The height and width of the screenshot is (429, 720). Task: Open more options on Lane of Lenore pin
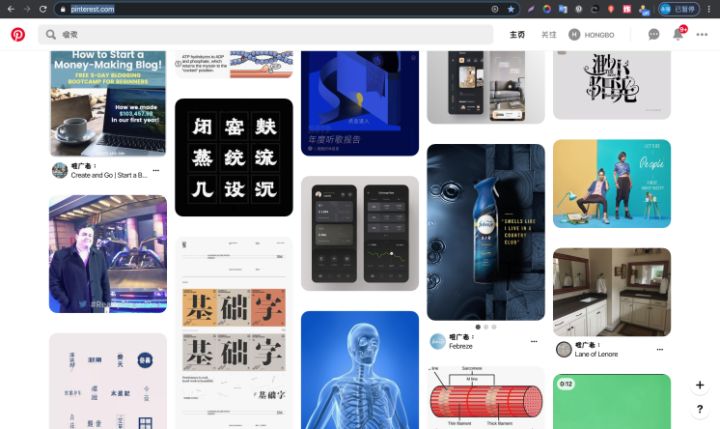[660, 350]
